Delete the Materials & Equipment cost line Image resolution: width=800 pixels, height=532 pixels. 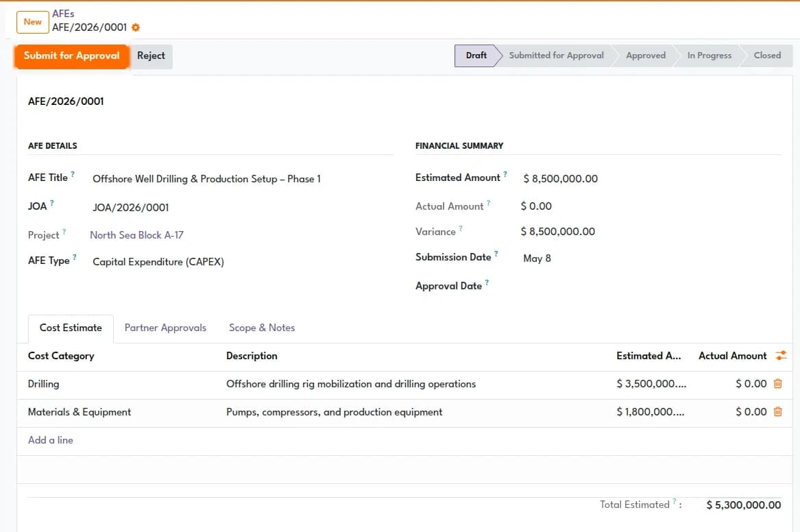(777, 411)
